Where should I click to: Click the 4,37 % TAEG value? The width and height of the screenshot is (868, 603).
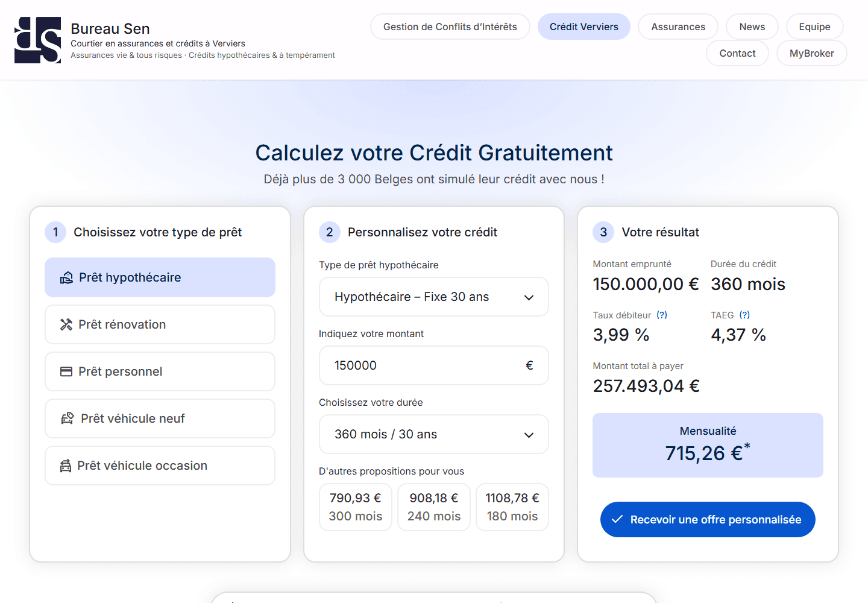[738, 335]
